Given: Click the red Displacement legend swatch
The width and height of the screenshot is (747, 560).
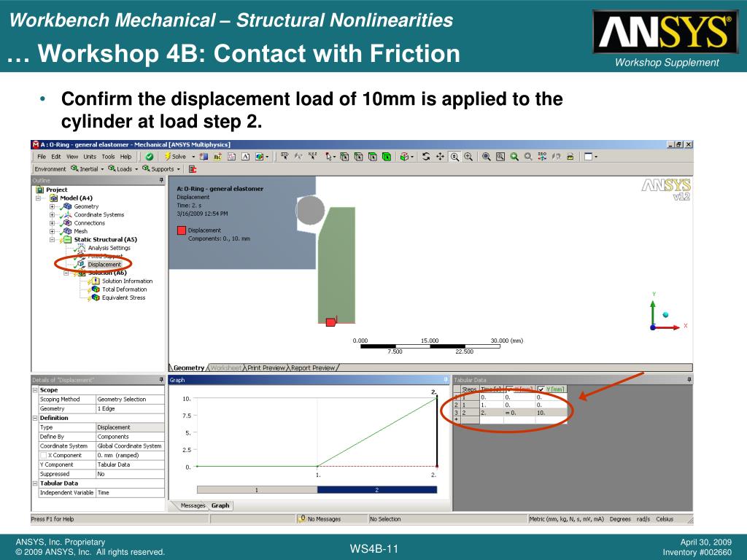Looking at the screenshot, I should [x=182, y=230].
